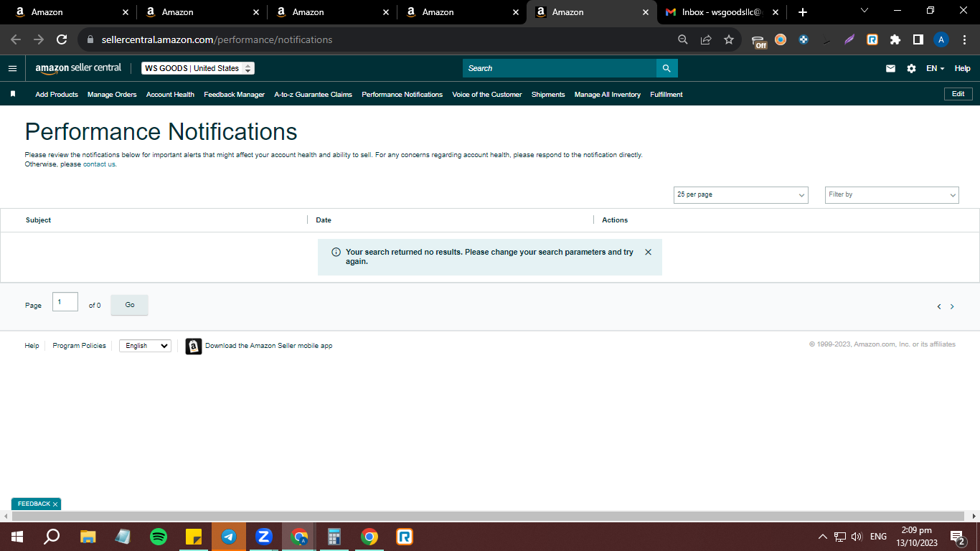
Task: Go back in browser history
Action: point(16,39)
